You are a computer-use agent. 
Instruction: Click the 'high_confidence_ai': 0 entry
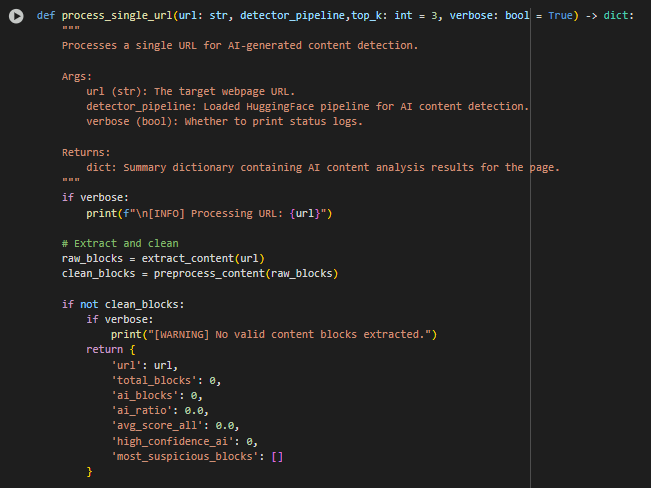tap(184, 441)
